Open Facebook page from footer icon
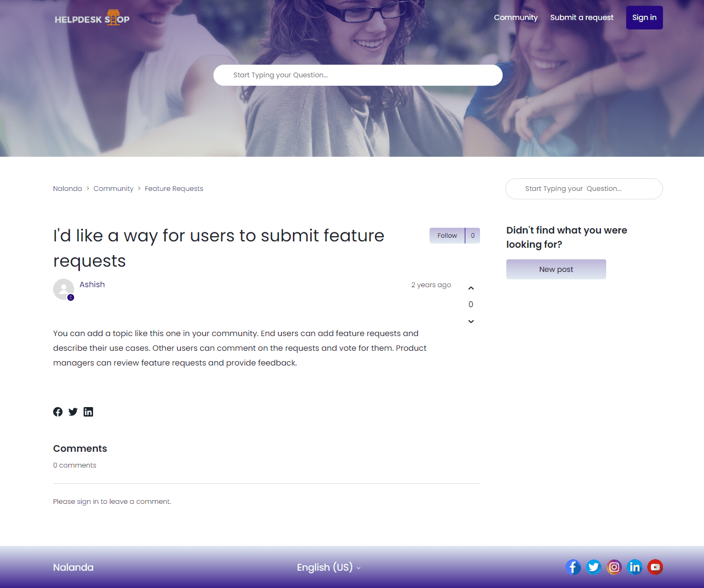Image resolution: width=704 pixels, height=588 pixels. pos(573,567)
